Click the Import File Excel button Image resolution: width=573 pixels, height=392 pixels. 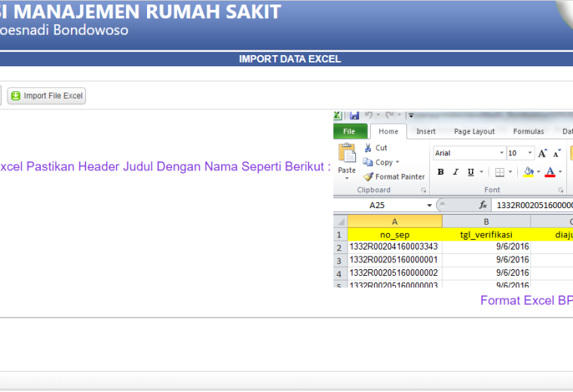point(47,96)
